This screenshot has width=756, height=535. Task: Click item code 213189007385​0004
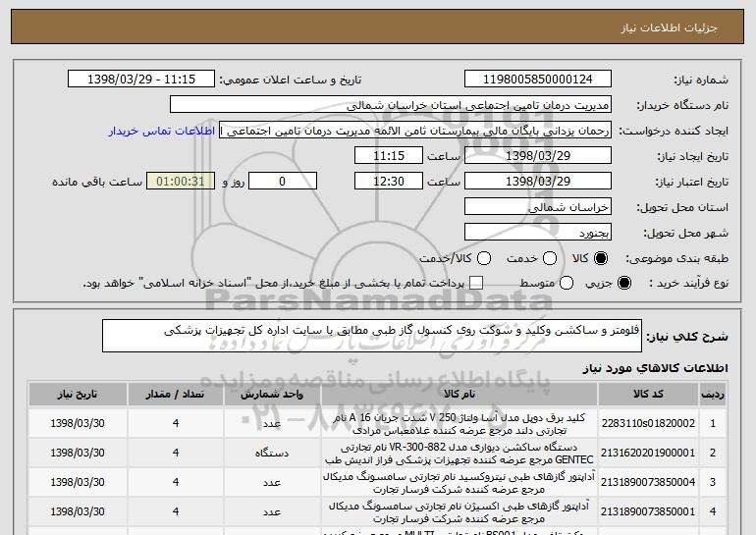point(648,482)
